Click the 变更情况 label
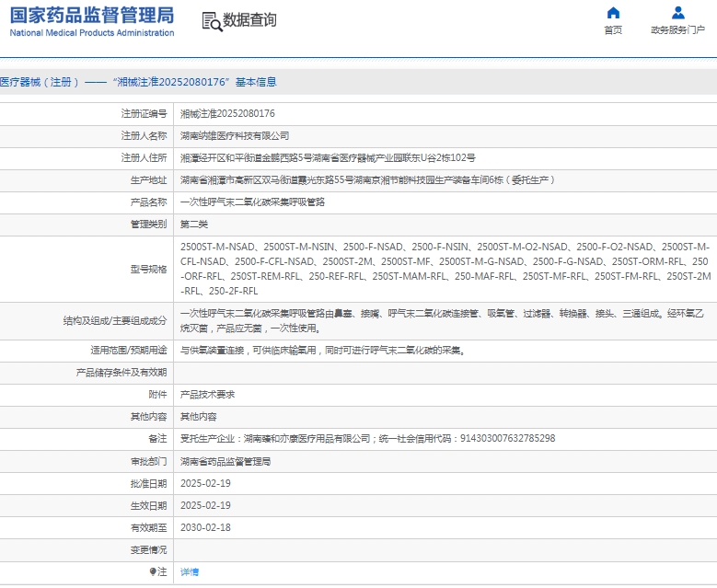 pyautogui.click(x=148, y=549)
